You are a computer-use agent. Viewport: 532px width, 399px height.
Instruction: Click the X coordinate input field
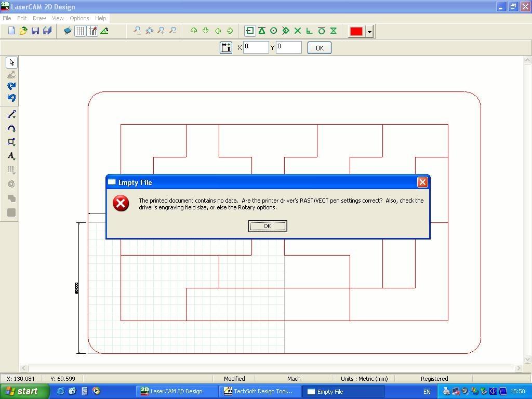[x=256, y=47]
